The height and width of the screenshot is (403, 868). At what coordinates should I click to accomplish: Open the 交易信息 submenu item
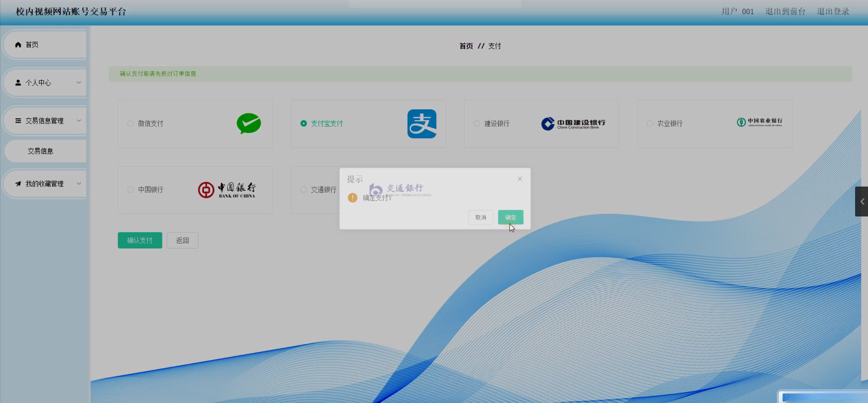pyautogui.click(x=40, y=151)
